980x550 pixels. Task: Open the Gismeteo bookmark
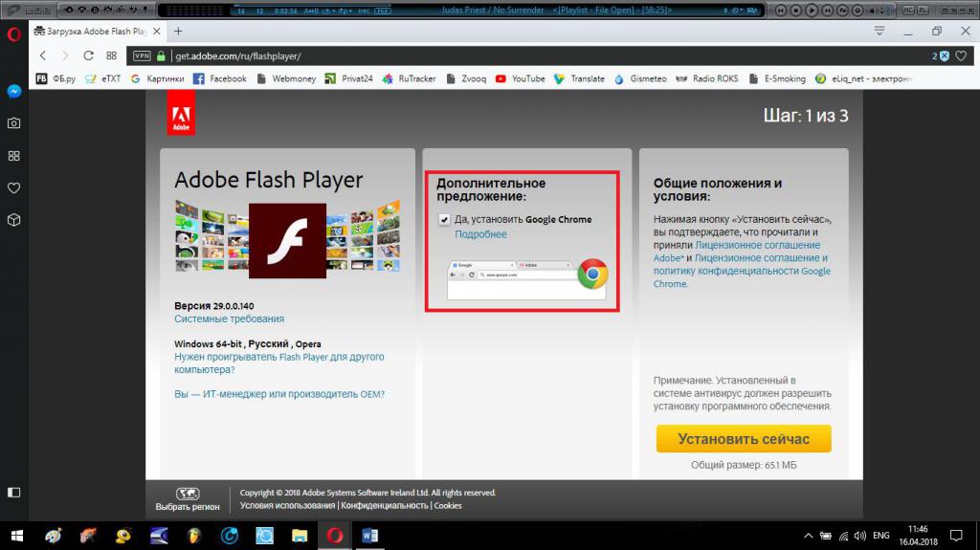tap(640, 78)
